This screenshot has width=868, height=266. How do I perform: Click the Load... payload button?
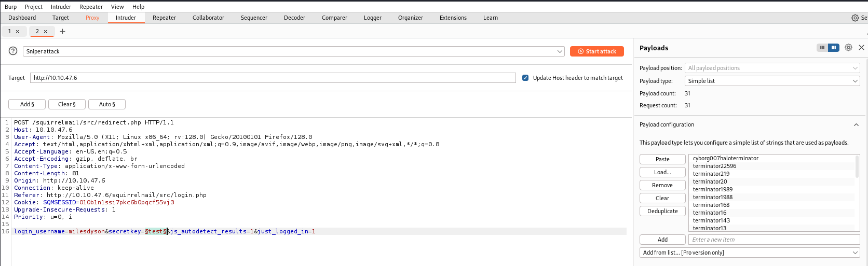[662, 172]
